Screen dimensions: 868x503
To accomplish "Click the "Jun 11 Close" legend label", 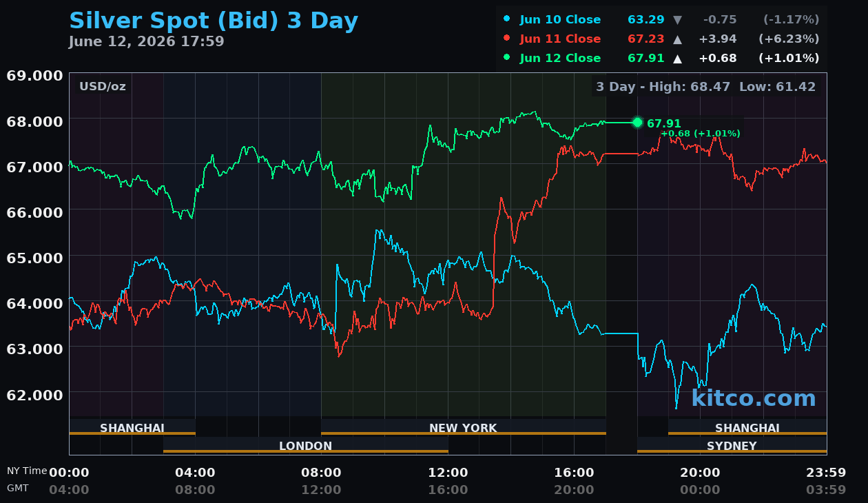I will point(560,39).
